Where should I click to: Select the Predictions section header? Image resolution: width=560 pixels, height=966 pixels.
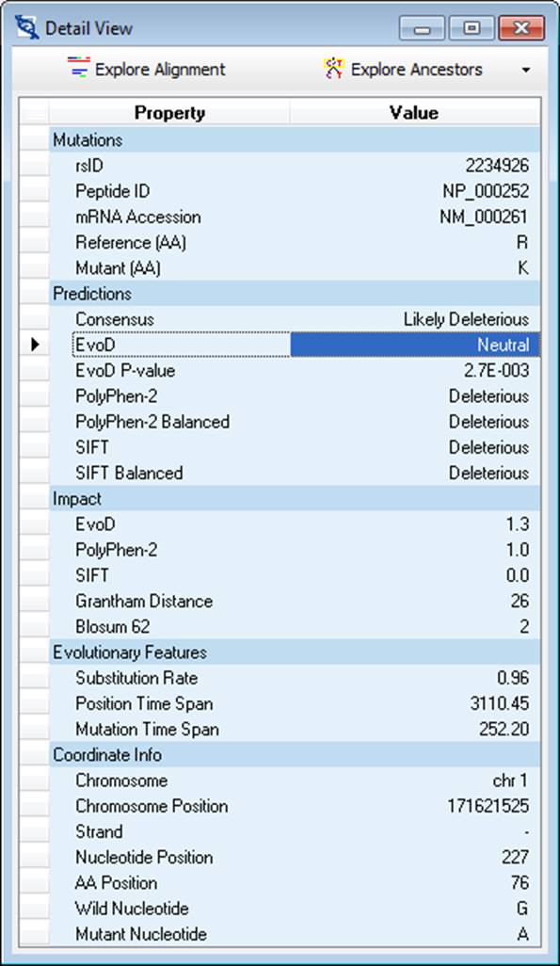click(x=295, y=294)
